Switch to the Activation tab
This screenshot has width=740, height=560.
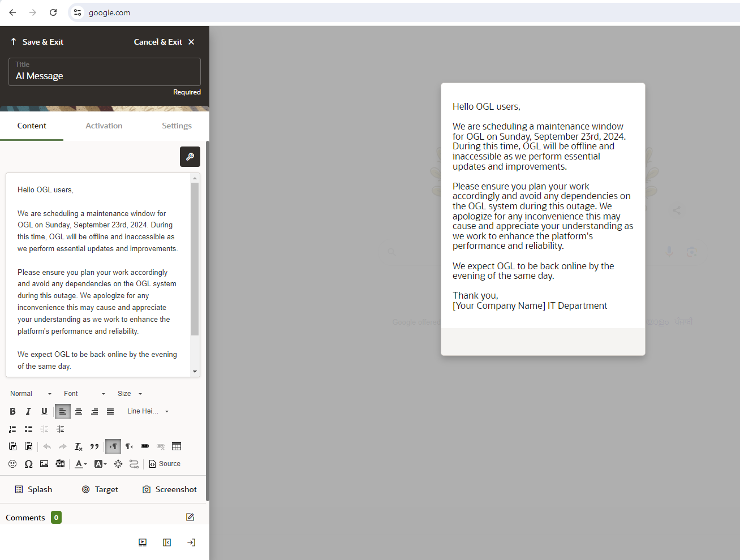coord(104,126)
